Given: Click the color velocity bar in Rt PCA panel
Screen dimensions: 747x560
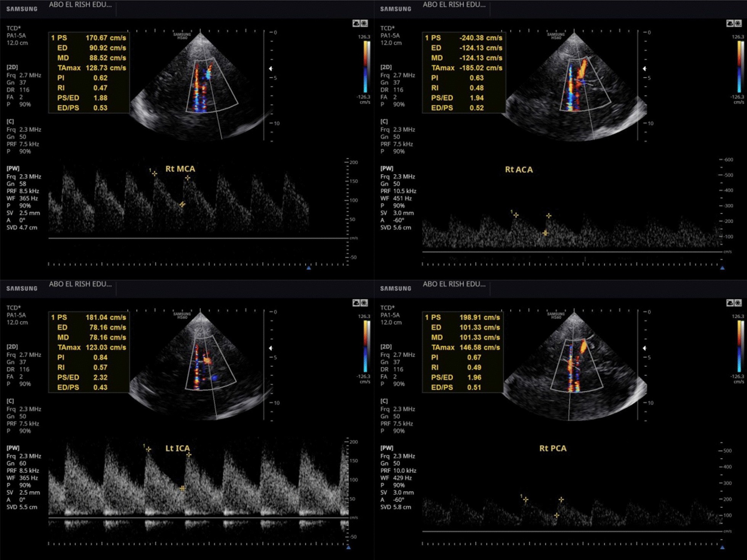Looking at the screenshot, I should 740,346.
